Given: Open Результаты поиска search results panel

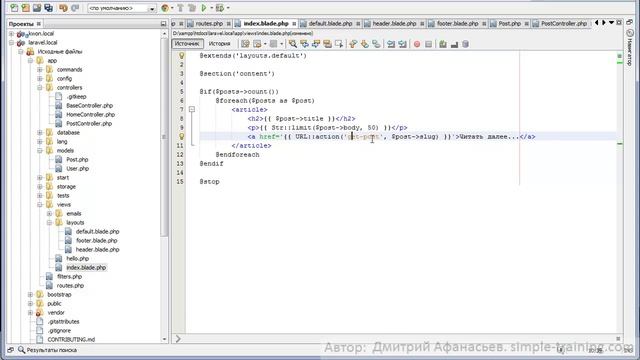Looking at the screenshot, I should [x=47, y=350].
